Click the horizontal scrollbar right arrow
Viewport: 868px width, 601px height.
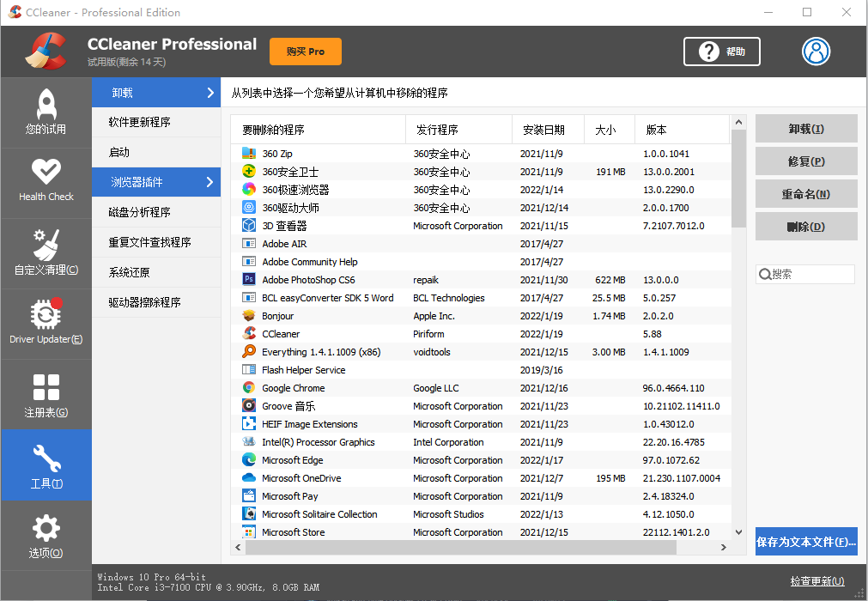[x=723, y=547]
